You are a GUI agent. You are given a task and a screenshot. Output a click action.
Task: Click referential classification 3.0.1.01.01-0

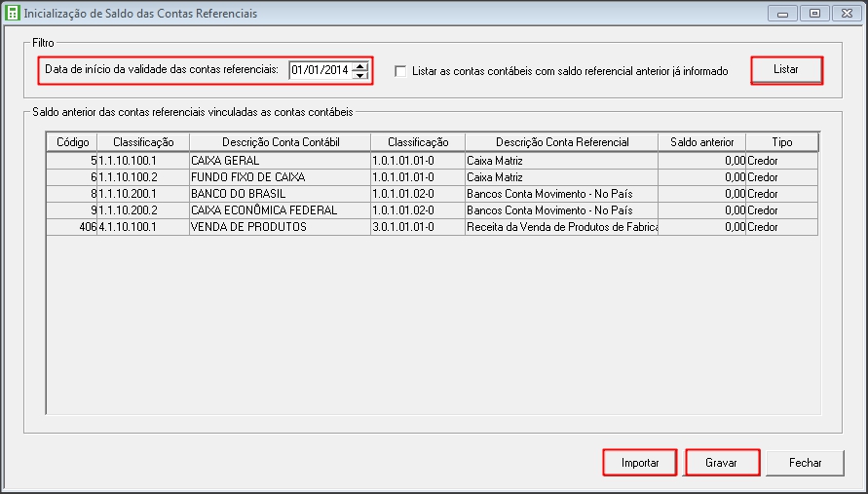click(418, 227)
